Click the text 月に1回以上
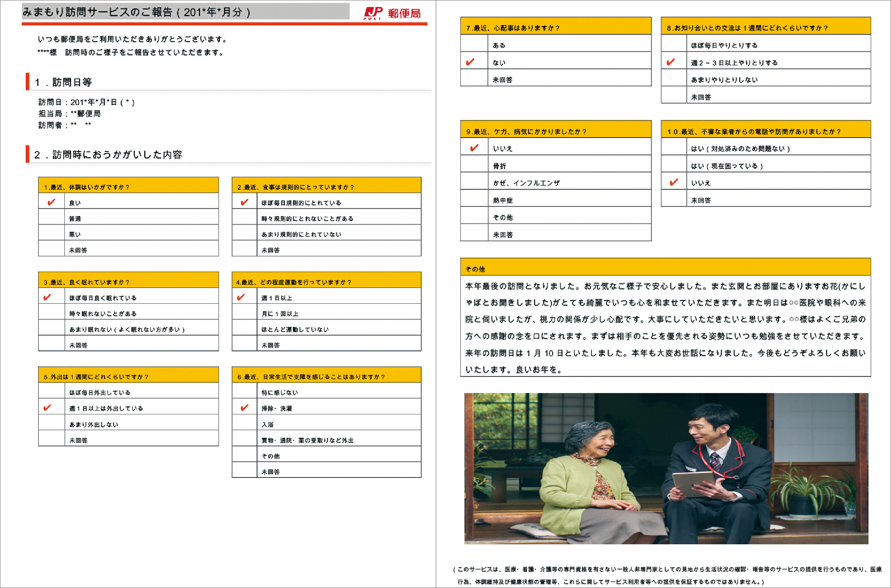Screen dimensions: 891x588 point(280,313)
